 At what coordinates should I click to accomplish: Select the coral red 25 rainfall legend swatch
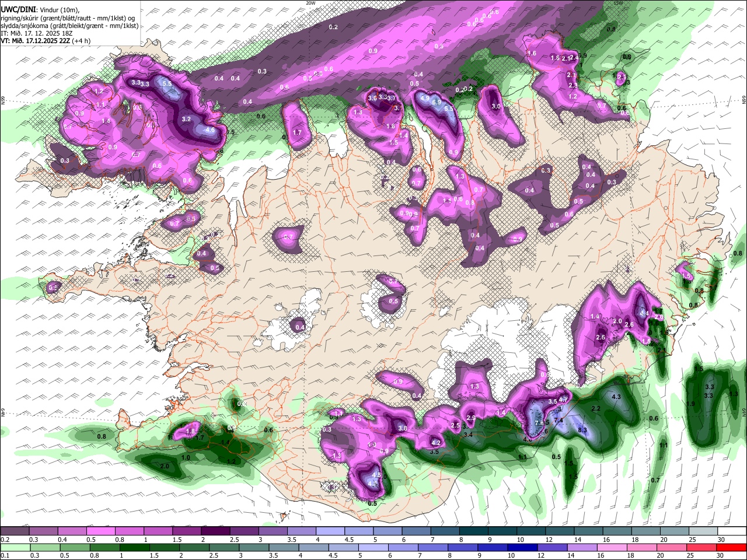[x=702, y=547]
